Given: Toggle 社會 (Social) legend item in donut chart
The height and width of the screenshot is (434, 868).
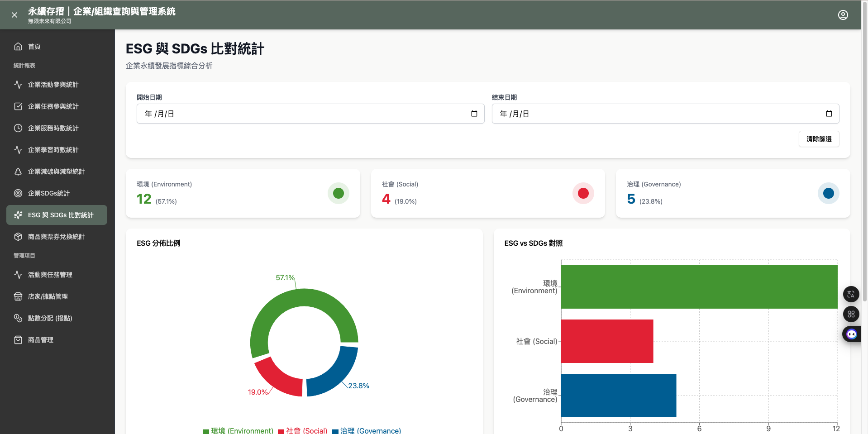Looking at the screenshot, I should [x=302, y=430].
